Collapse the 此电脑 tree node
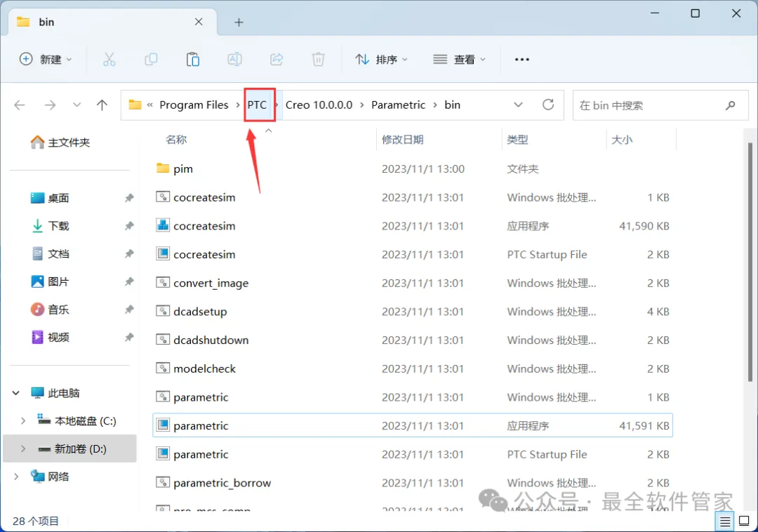Viewport: 758px width, 532px height. click(16, 393)
